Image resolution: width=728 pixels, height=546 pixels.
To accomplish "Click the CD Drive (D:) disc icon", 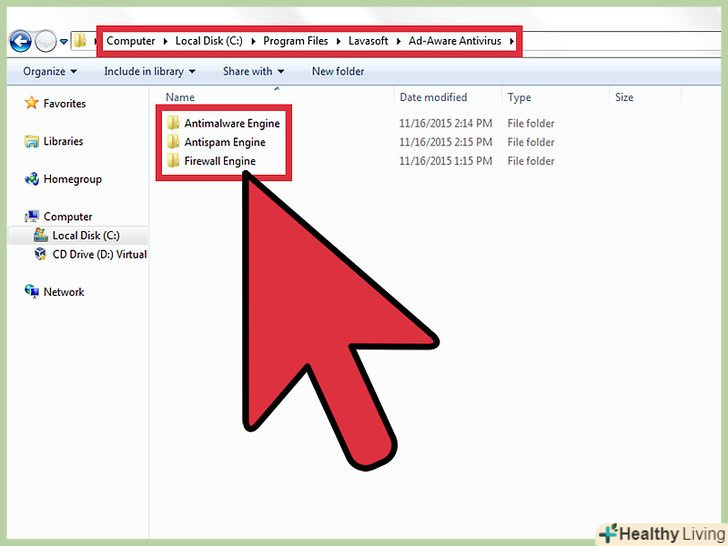I will coord(40,254).
